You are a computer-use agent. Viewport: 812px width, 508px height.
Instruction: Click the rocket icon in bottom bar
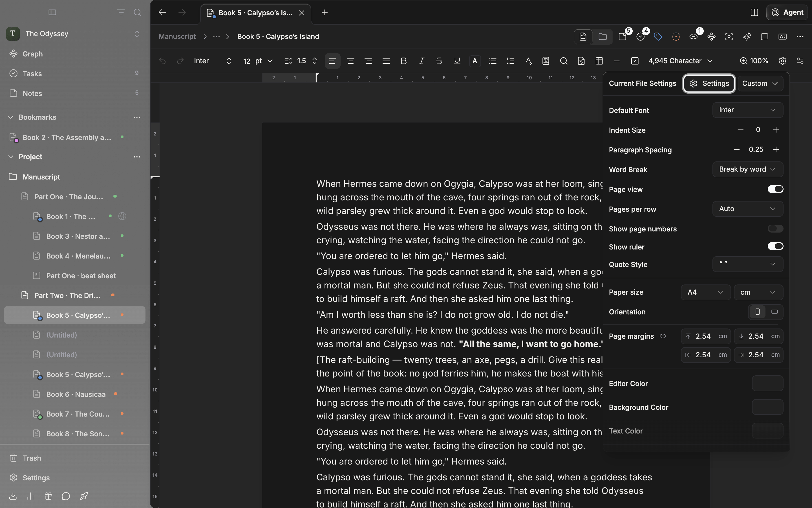tap(84, 496)
